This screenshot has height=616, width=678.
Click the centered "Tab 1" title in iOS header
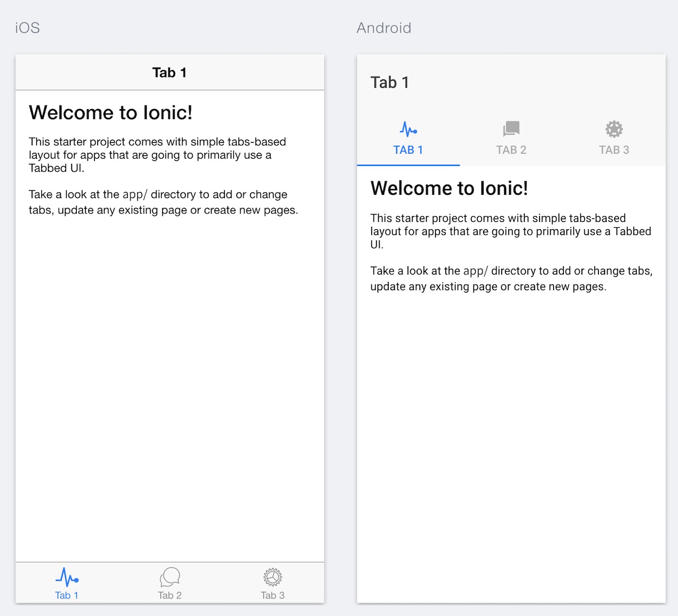[x=169, y=72]
